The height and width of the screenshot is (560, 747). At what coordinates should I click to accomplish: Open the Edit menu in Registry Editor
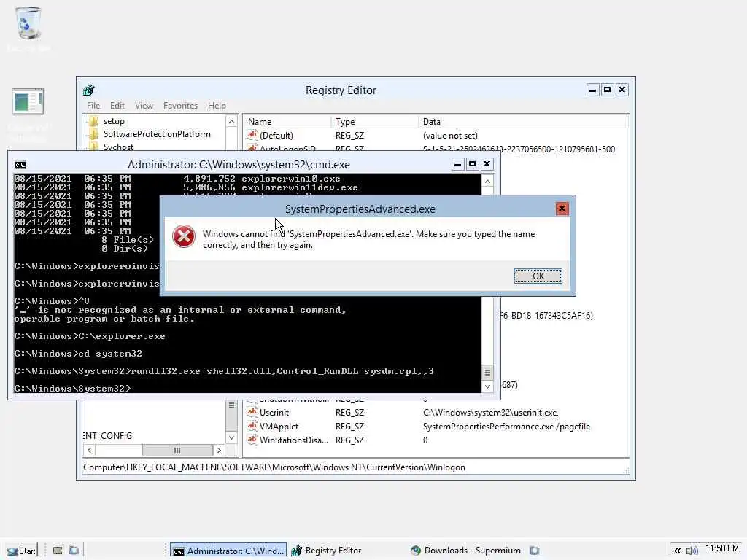pyautogui.click(x=117, y=106)
